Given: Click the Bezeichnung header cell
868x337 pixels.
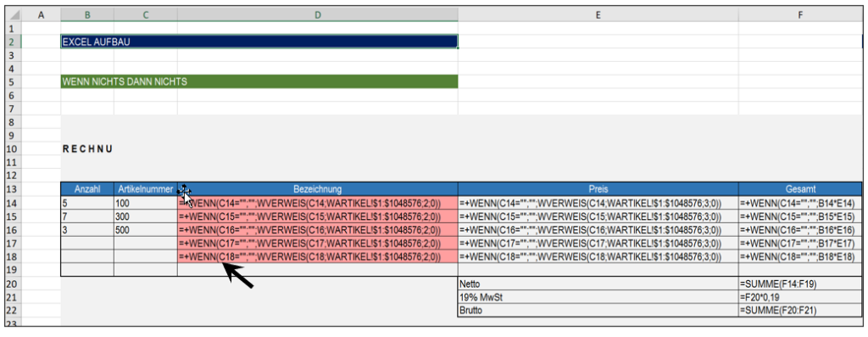Looking at the screenshot, I should point(318,189).
